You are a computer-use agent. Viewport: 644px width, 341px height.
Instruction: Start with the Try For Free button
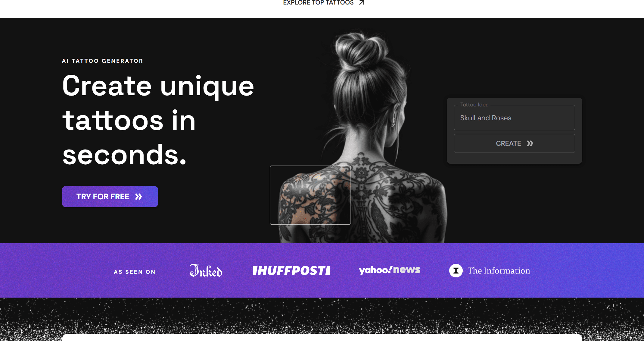(110, 197)
